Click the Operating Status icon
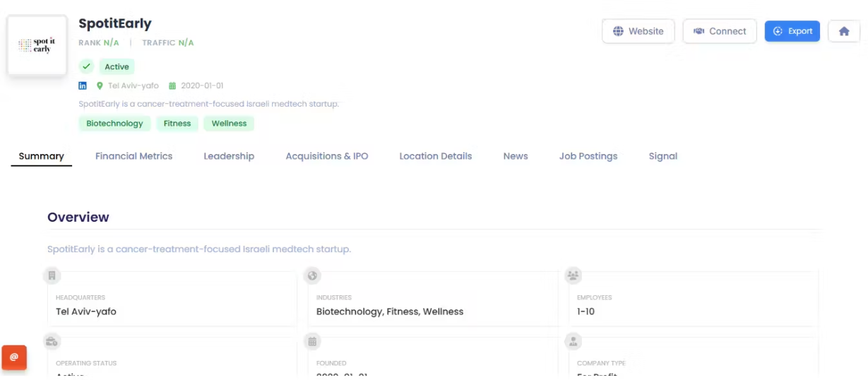 click(x=52, y=341)
